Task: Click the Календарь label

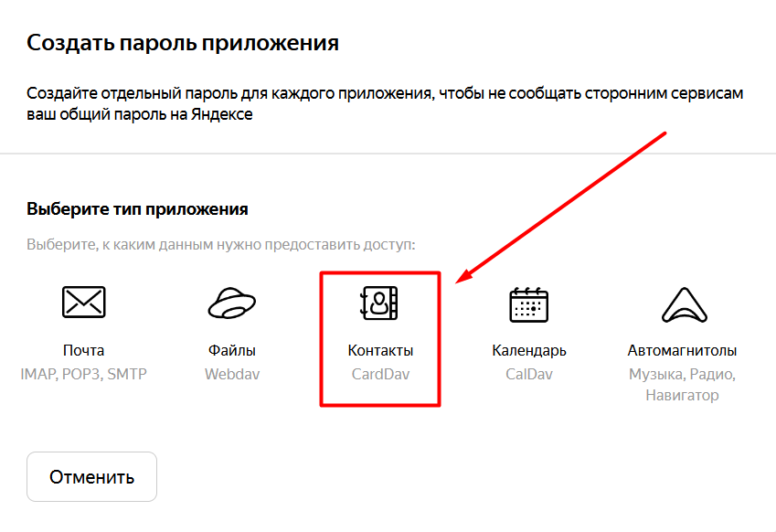Action: [529, 350]
